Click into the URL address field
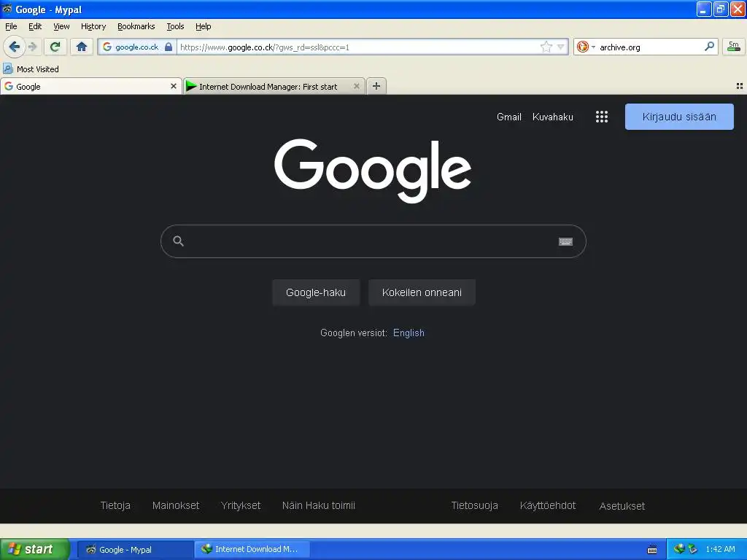 point(357,47)
